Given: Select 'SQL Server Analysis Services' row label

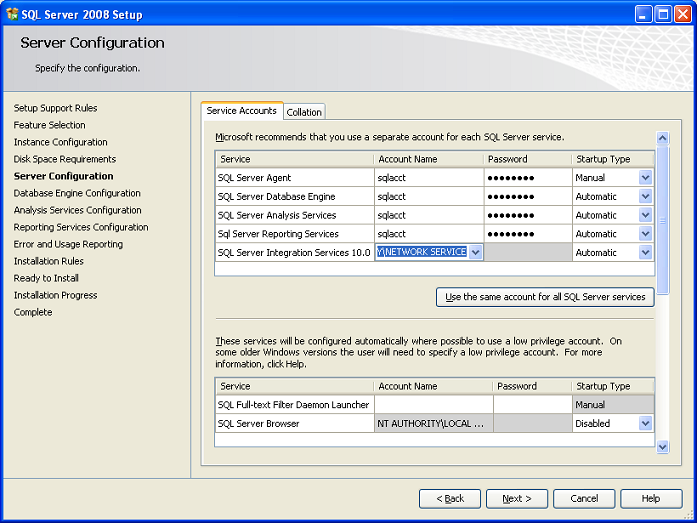Looking at the screenshot, I should pos(277,215).
